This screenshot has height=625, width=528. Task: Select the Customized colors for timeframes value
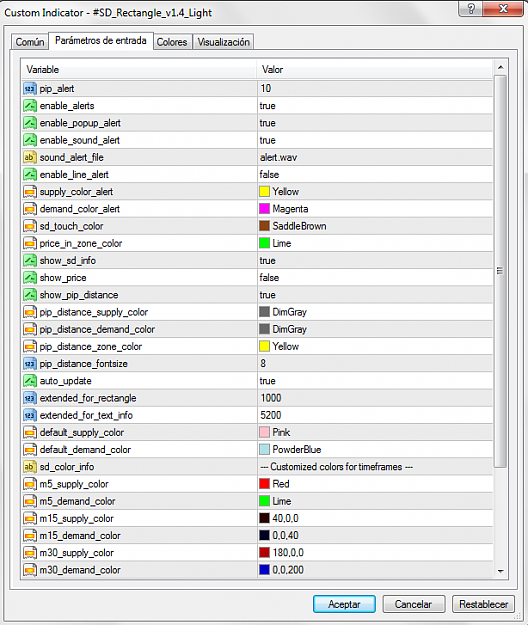(336, 467)
